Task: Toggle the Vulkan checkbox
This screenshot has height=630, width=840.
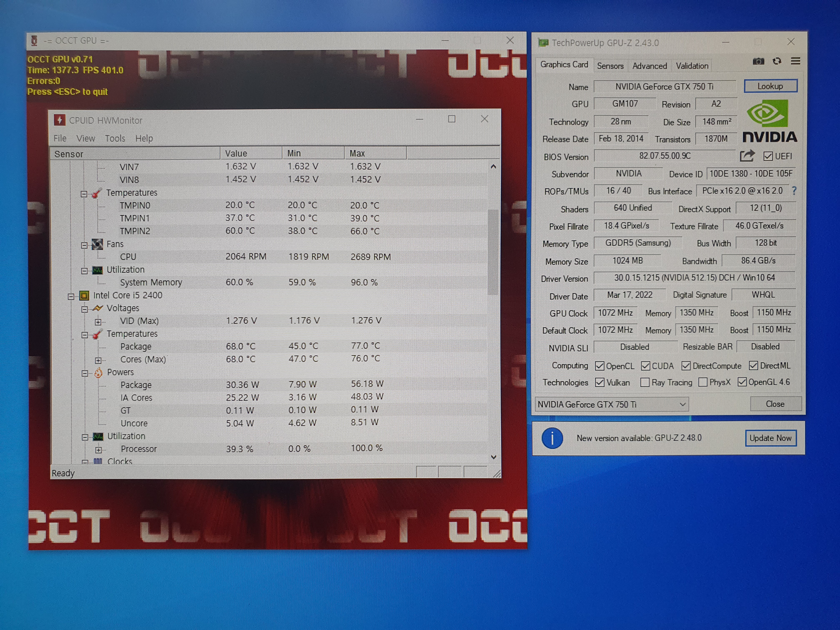Action: (x=599, y=382)
